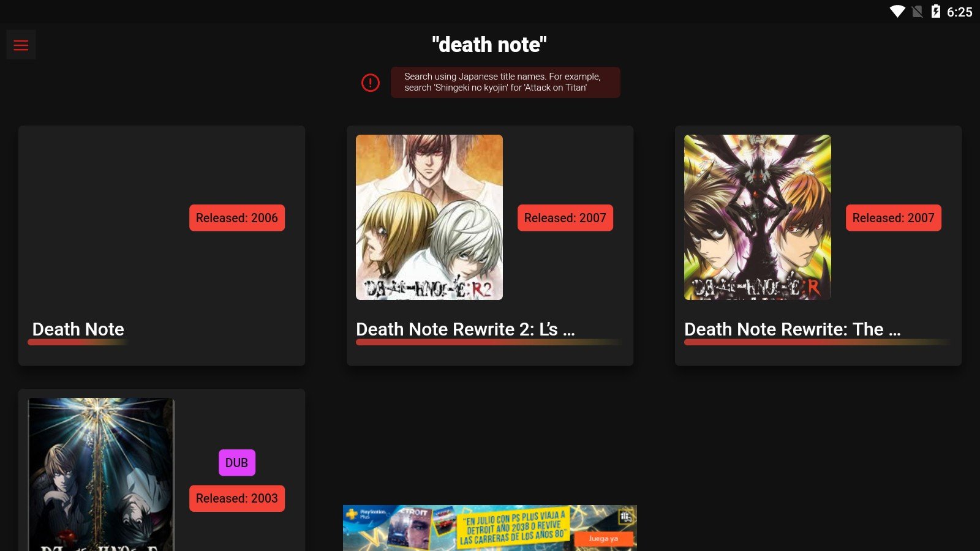Select 'Death Note Rewrite: The ...' title
The width and height of the screenshot is (980, 551).
793,329
